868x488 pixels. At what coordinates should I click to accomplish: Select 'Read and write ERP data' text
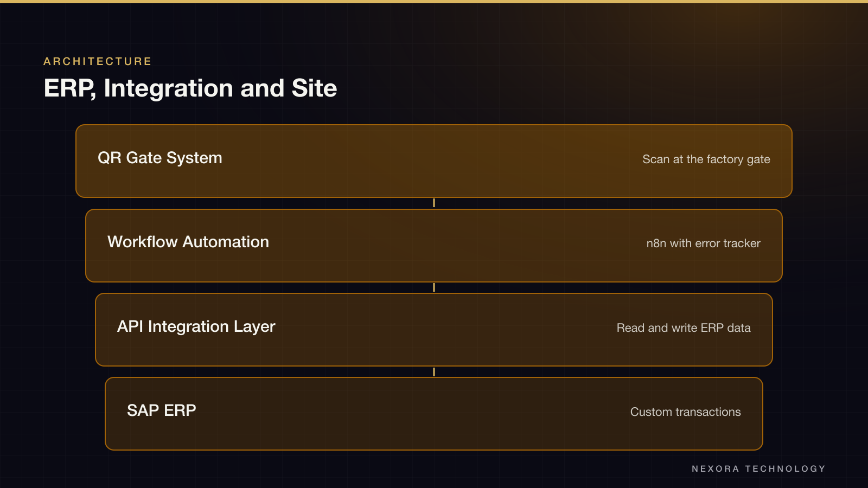click(684, 328)
